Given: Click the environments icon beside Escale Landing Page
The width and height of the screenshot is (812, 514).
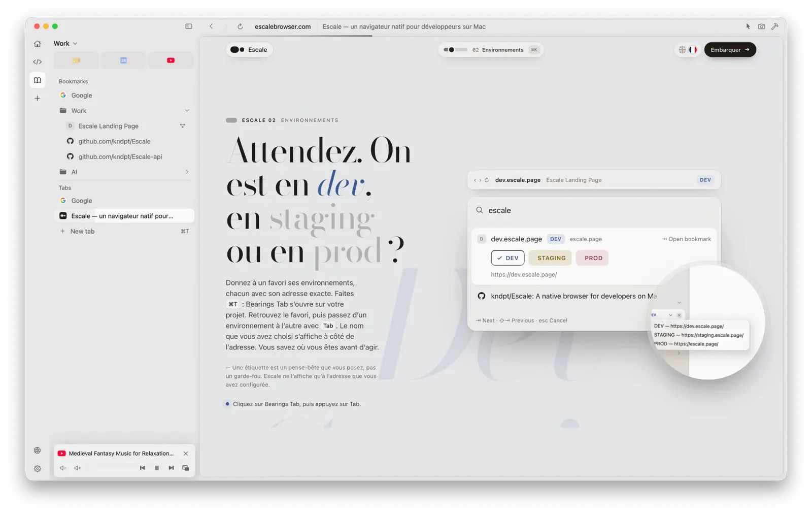Looking at the screenshot, I should click(x=183, y=126).
